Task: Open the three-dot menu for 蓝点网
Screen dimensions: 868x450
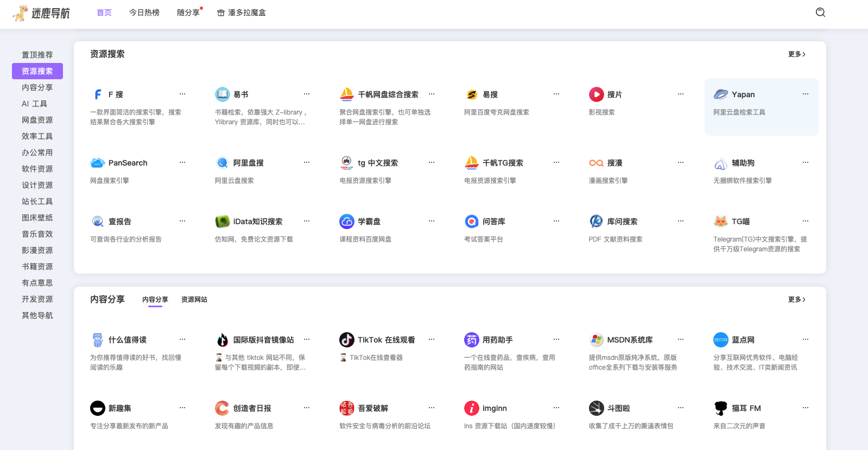Action: pos(806,339)
